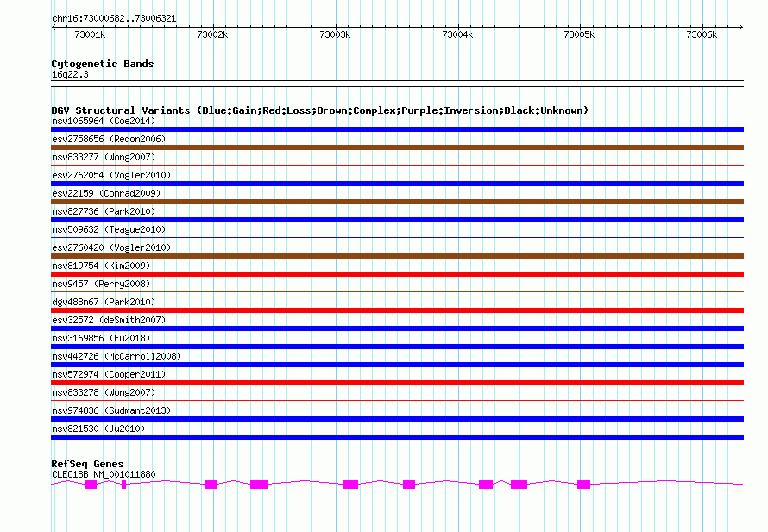Click the 16q22.3 cytogenetic band label
Viewport: 768px width, 532px height.
click(70, 74)
